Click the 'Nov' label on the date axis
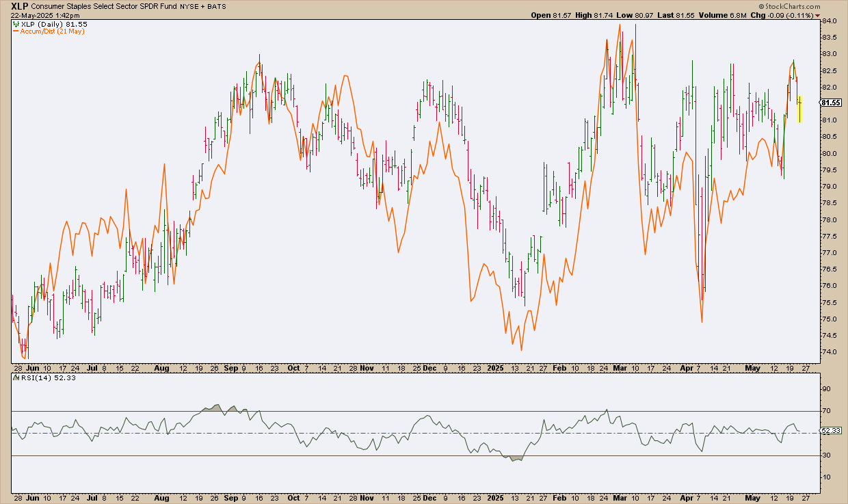848x504 pixels. [366, 368]
